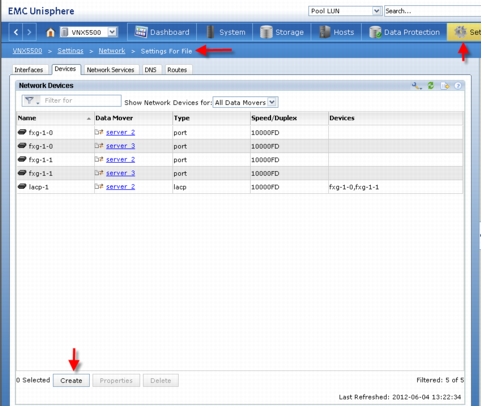Open the Storage menu
Image resolution: width=482 pixels, height=408 pixels.
click(282, 32)
